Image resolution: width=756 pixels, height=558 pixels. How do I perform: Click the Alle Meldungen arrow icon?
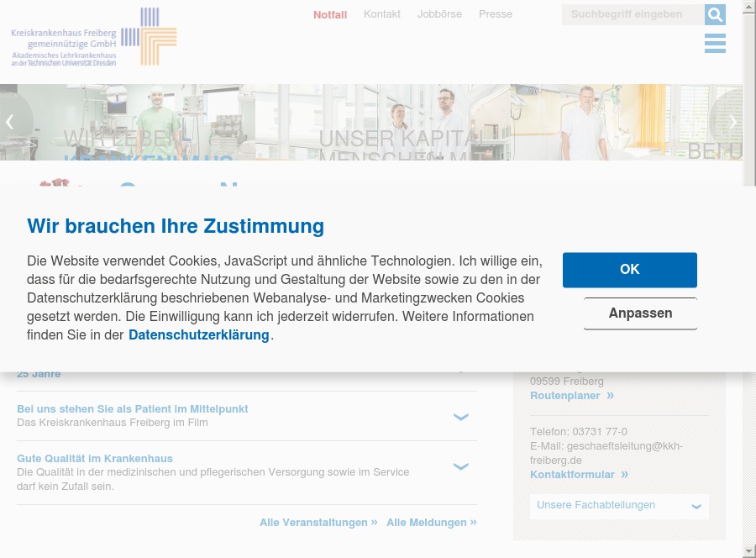point(473,522)
